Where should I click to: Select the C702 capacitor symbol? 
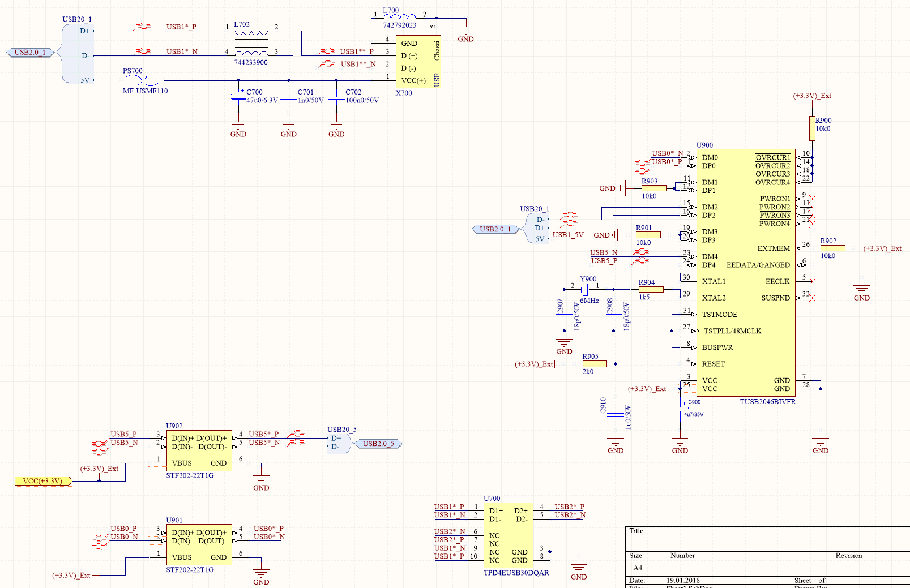click(336, 97)
